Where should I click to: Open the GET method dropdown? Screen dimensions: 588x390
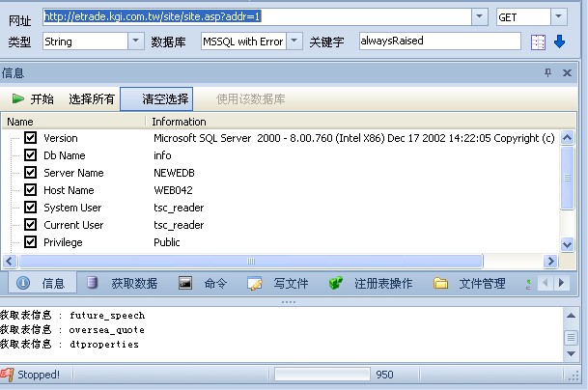point(558,16)
